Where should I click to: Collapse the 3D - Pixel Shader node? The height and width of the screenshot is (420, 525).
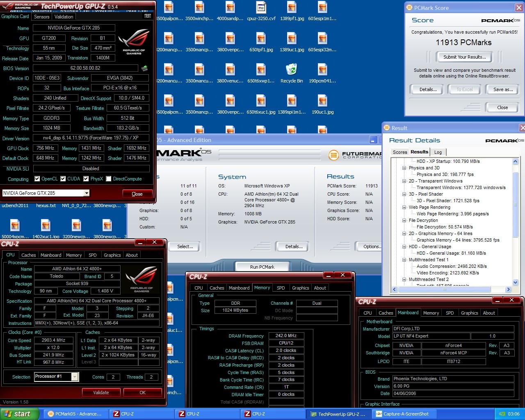click(x=404, y=194)
